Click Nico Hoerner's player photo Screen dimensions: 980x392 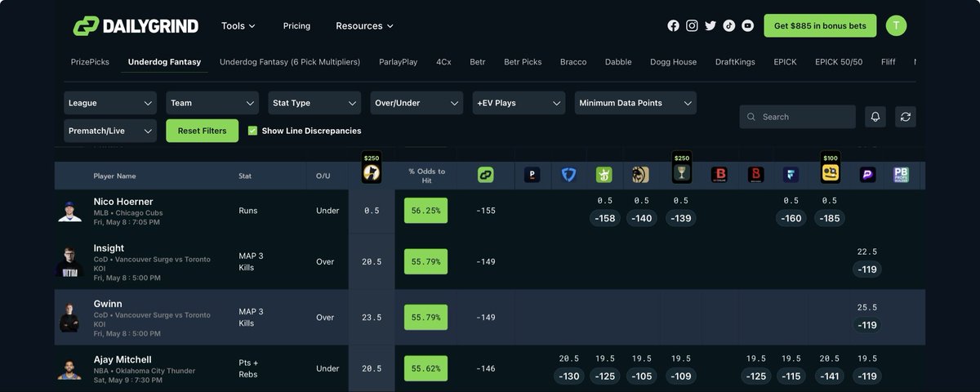69,211
